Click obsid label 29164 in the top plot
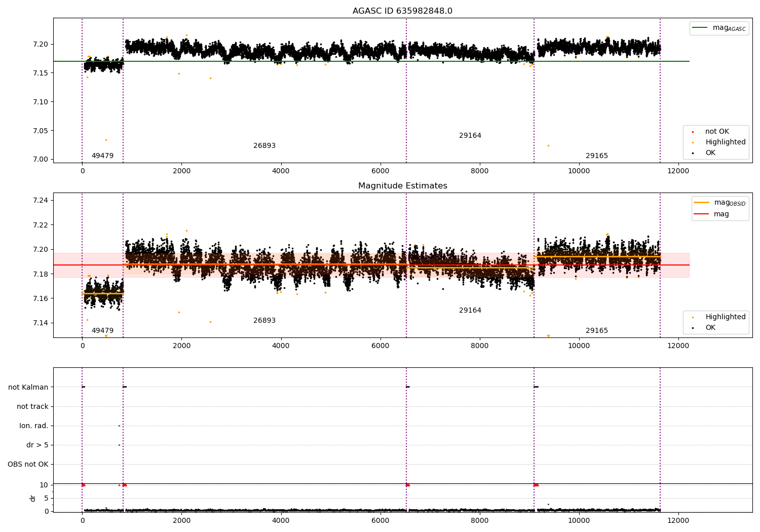 pyautogui.click(x=470, y=136)
